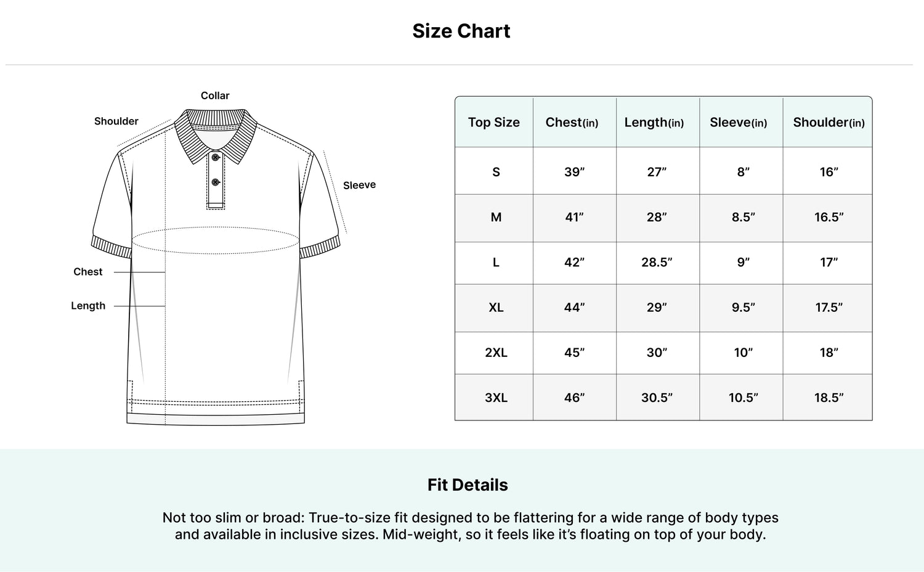Select the XL size row label
This screenshot has width=924, height=572.
496,307
